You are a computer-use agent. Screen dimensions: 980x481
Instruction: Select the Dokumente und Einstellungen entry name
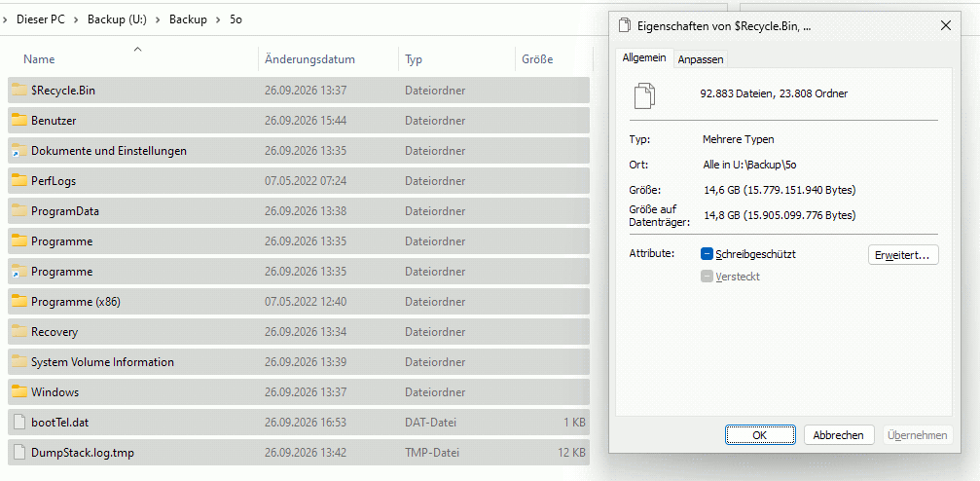click(109, 151)
